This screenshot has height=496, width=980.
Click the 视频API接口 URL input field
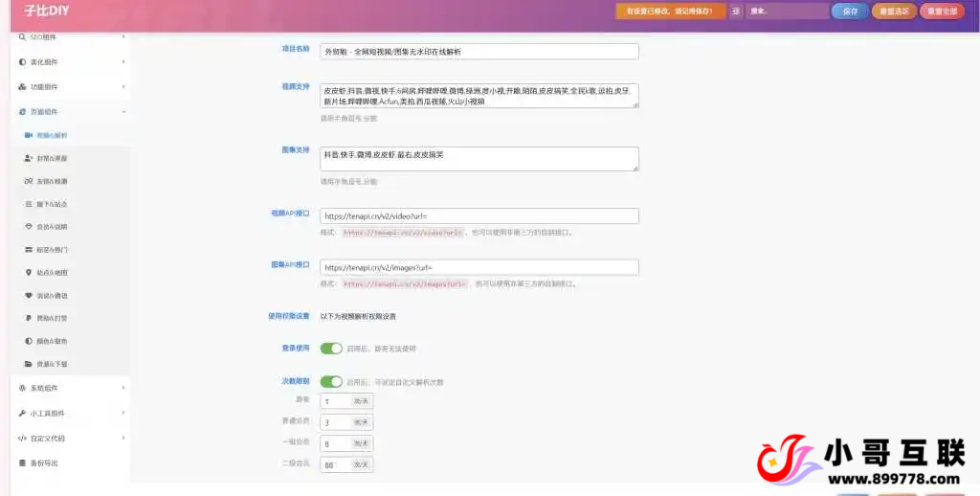479,216
